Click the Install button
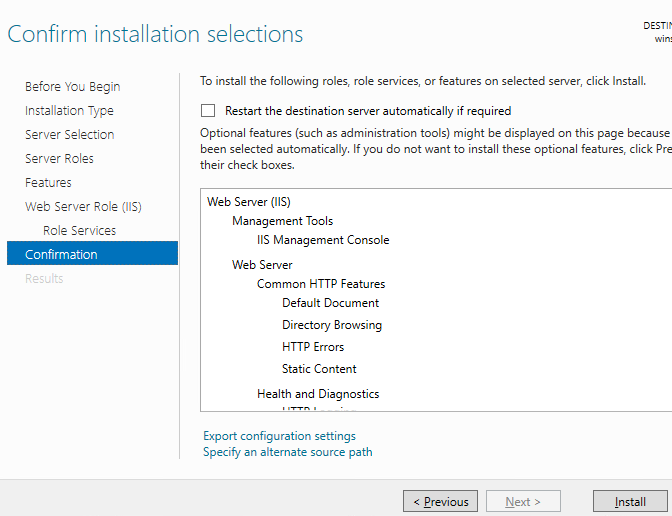672x516 pixels. tap(630, 502)
